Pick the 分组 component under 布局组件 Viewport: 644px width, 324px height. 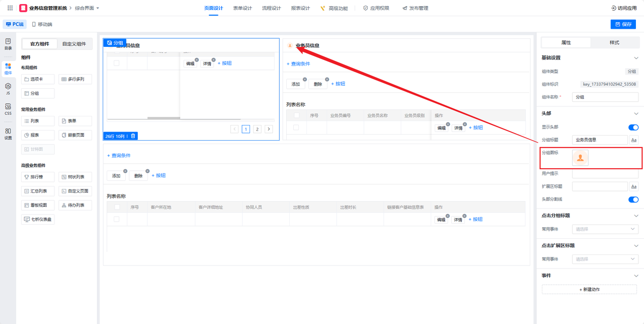pyautogui.click(x=38, y=93)
